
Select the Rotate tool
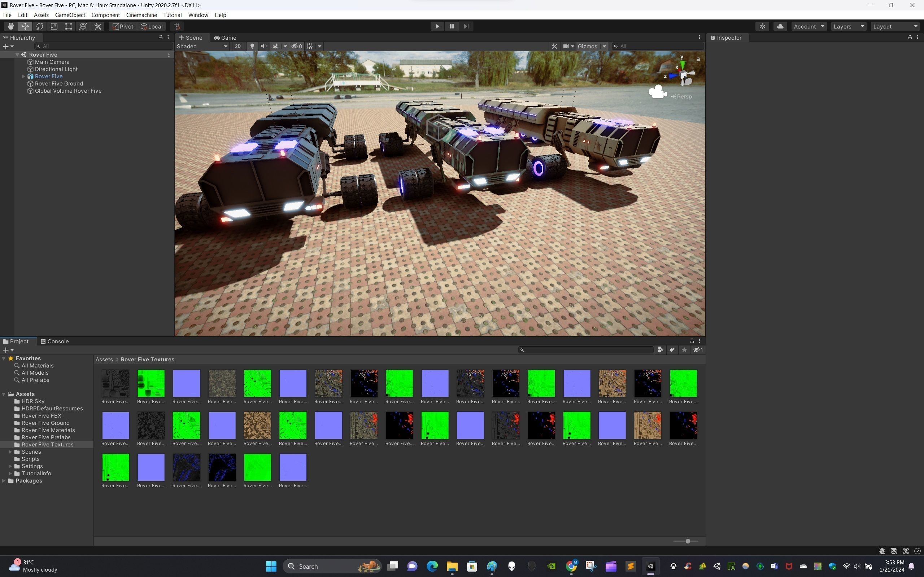40,26
